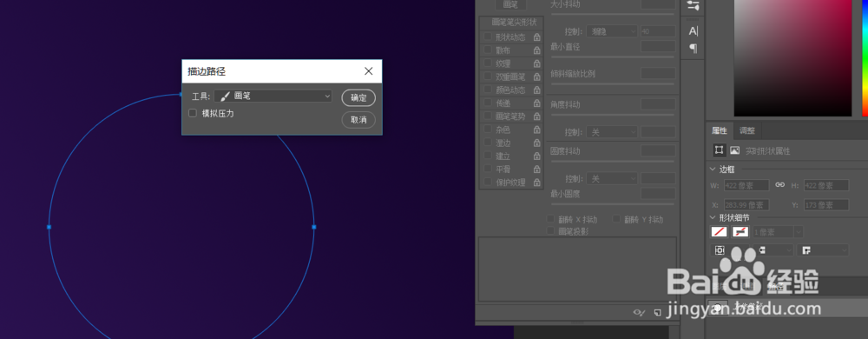Image resolution: width=868 pixels, height=339 pixels.
Task: Switch to the 调整 tab
Action: coord(746,130)
